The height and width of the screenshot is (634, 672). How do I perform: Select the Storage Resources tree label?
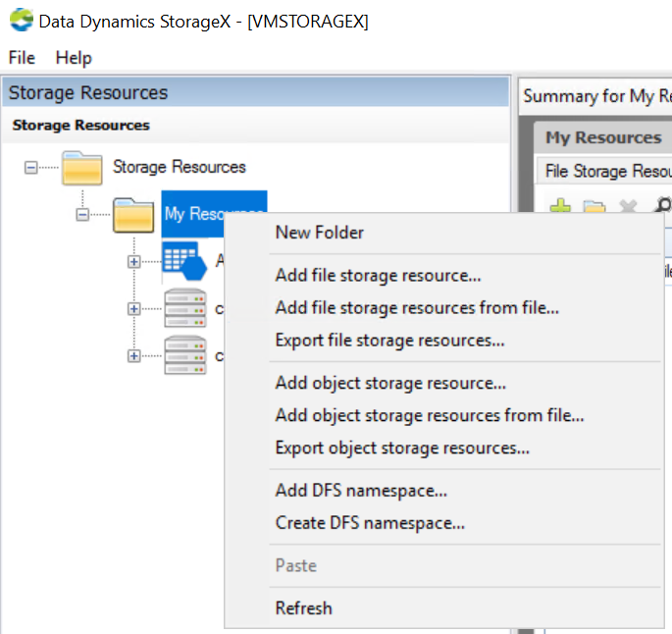(x=180, y=167)
